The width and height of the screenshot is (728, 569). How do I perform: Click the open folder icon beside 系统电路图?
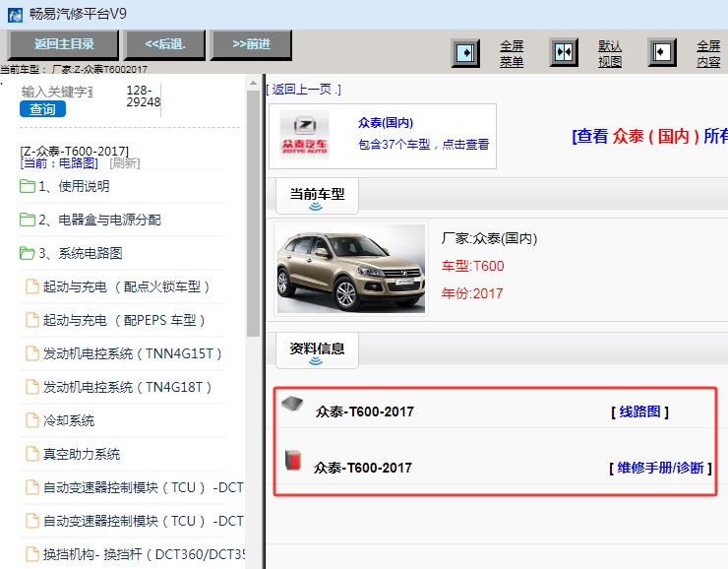tap(28, 253)
